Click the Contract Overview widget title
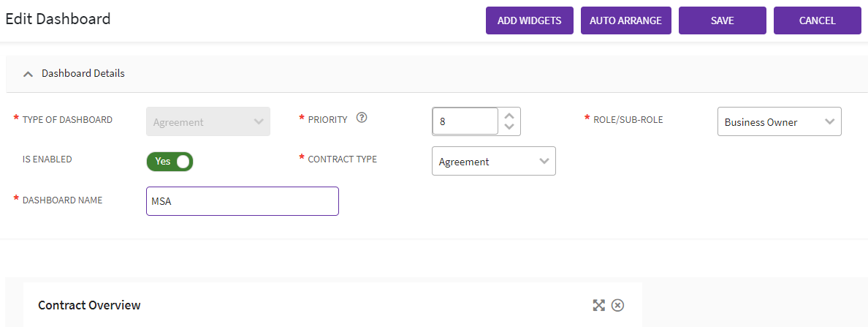The image size is (868, 327). [x=89, y=305]
